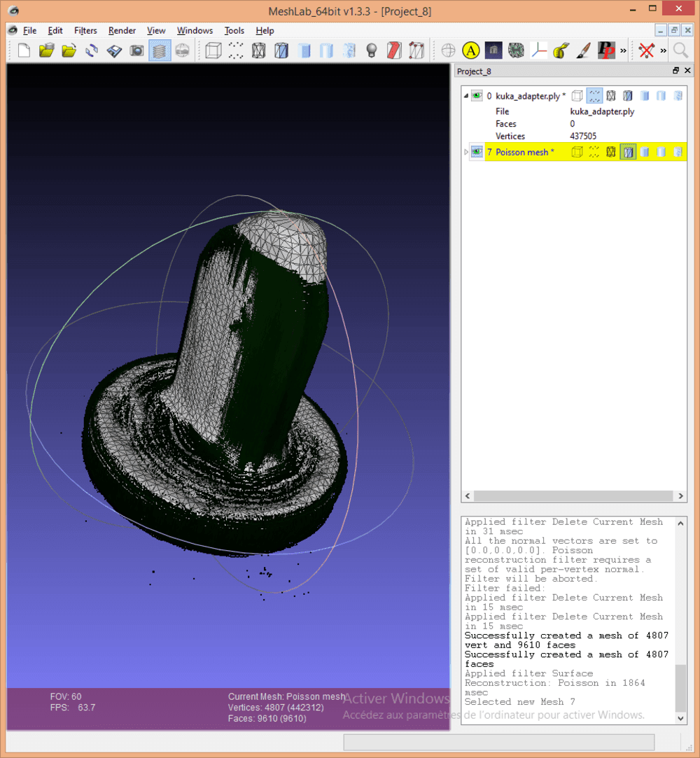
Task: Collapse the kuka_adapter.ply layer details
Action: coord(466,96)
